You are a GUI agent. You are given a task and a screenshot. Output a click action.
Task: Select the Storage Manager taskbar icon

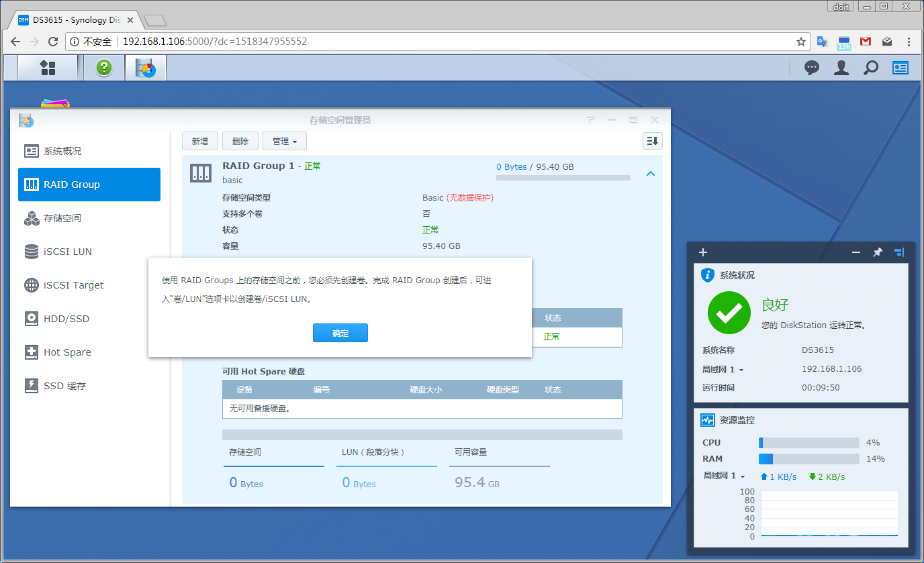(x=145, y=68)
